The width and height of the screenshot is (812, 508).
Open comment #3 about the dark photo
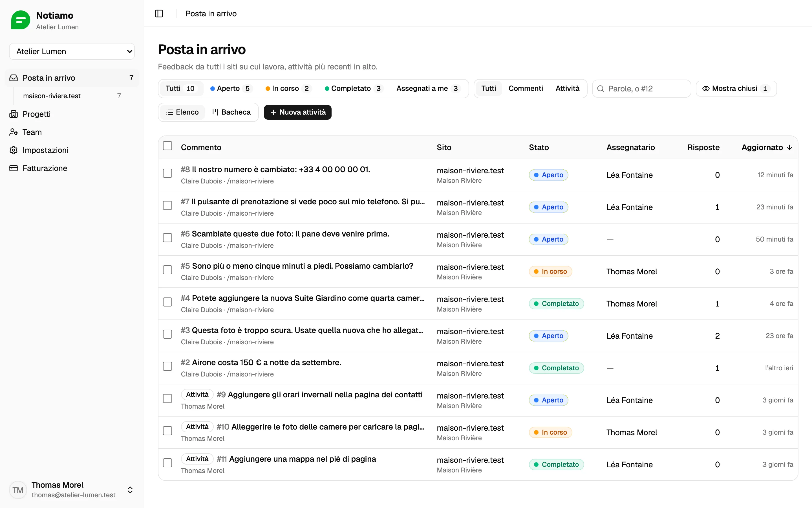[x=302, y=330]
